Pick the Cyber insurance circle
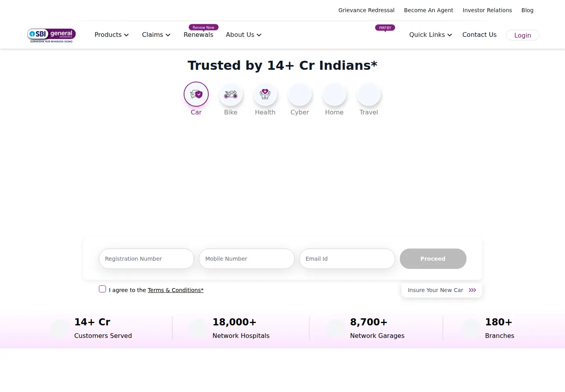Image resolution: width=565 pixels, height=392 pixels. coord(300,94)
